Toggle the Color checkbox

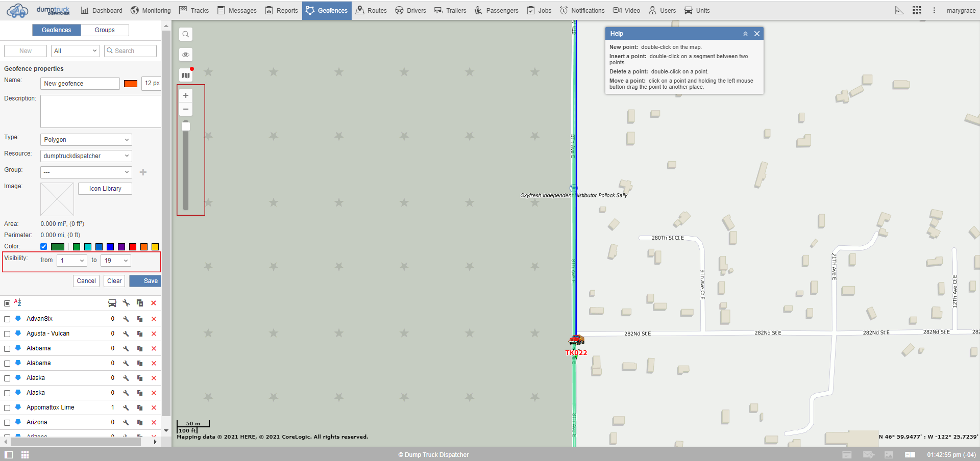click(x=44, y=247)
